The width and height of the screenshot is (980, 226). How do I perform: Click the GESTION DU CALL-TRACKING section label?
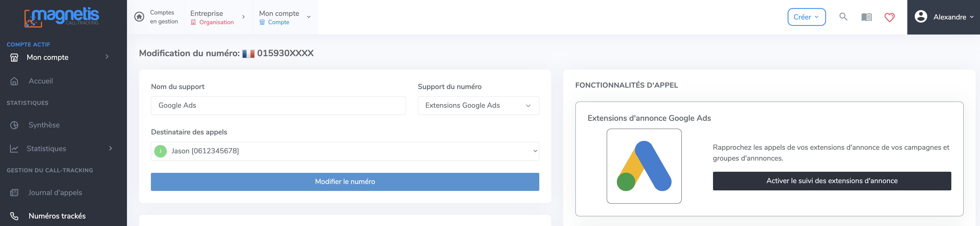(50, 170)
